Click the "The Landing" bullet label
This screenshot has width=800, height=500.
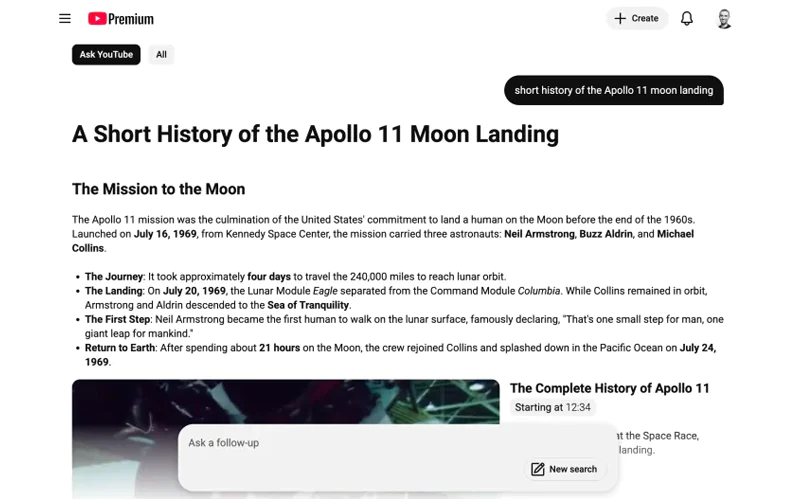pos(113,291)
